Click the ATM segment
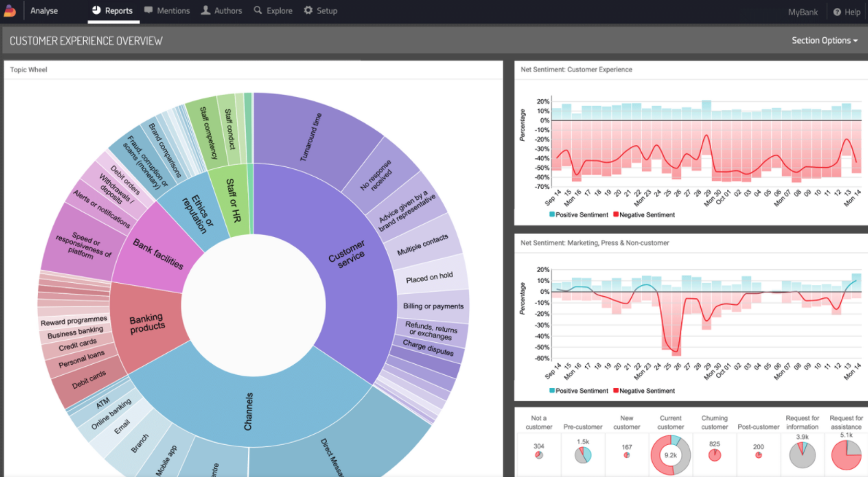The image size is (868, 477). coord(102,403)
